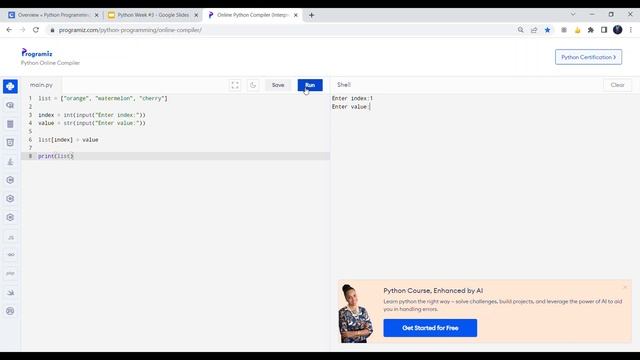Click the instructor photo in the ad
640x360 pixels.
[x=356, y=313]
